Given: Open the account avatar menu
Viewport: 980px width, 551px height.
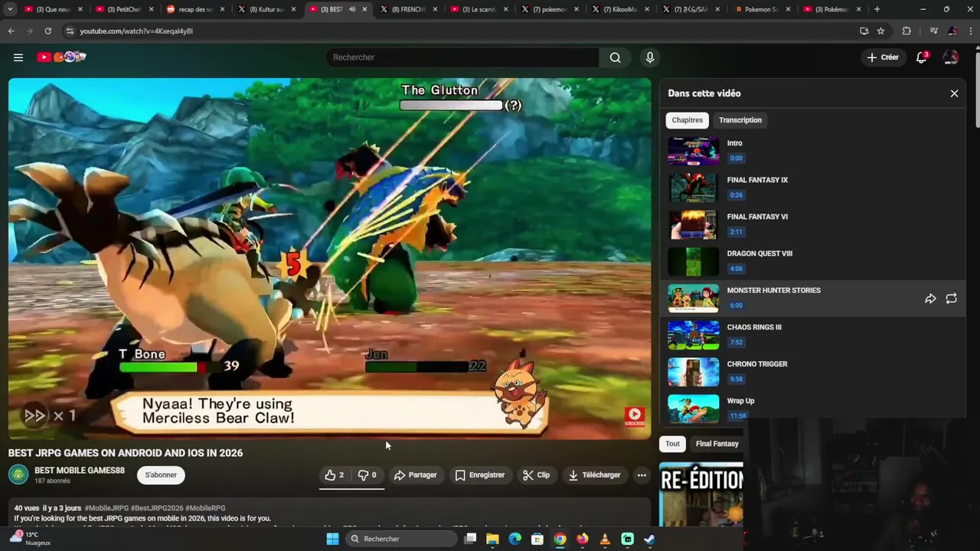Looking at the screenshot, I should click(x=950, y=57).
